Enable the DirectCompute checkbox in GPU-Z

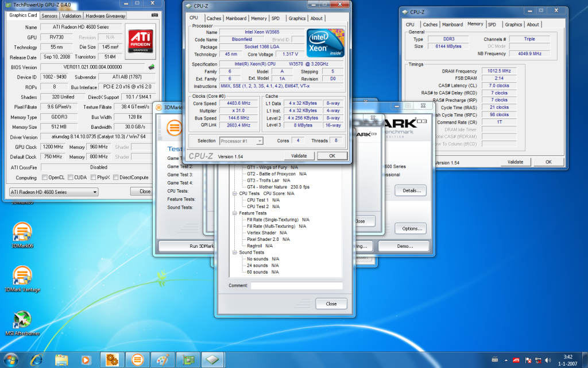pyautogui.click(x=115, y=177)
